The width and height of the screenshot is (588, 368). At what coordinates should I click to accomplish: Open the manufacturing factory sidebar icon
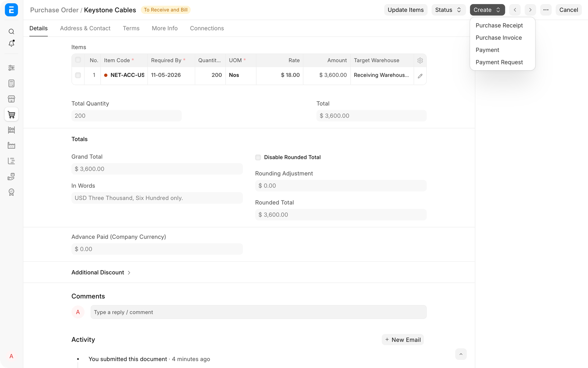click(11, 145)
